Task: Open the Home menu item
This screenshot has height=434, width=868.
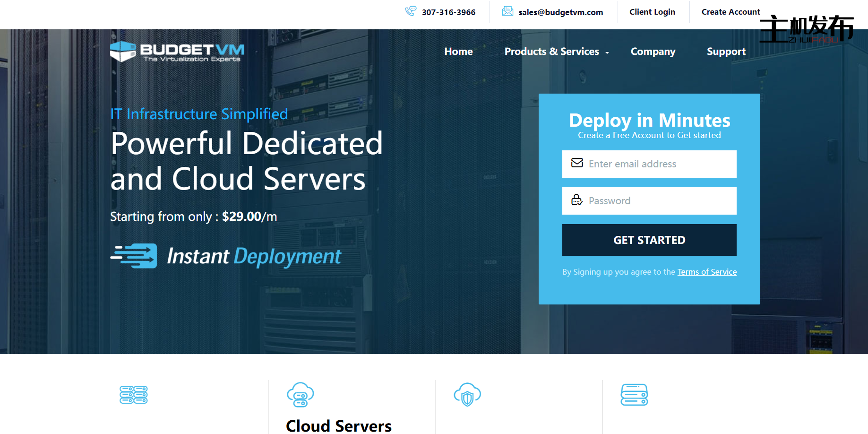Action: tap(458, 52)
